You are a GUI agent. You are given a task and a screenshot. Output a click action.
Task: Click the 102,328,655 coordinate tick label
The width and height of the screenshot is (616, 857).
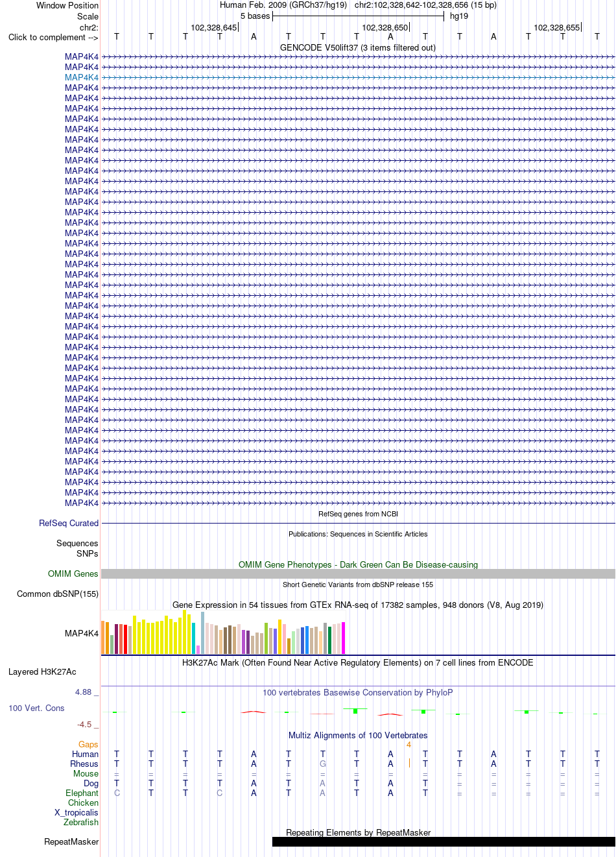[x=557, y=27]
